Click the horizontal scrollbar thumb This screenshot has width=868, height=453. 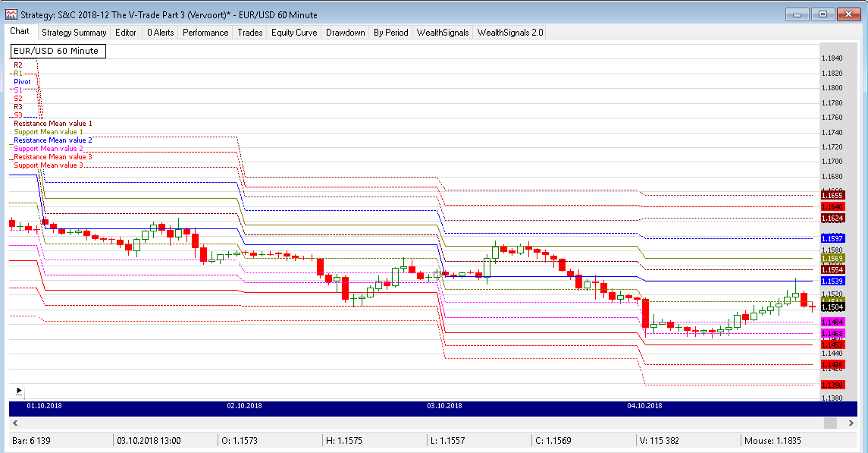(x=831, y=423)
